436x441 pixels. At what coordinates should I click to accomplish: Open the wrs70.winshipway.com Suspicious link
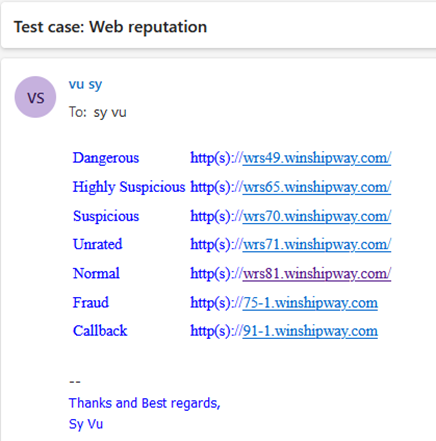coord(317,216)
